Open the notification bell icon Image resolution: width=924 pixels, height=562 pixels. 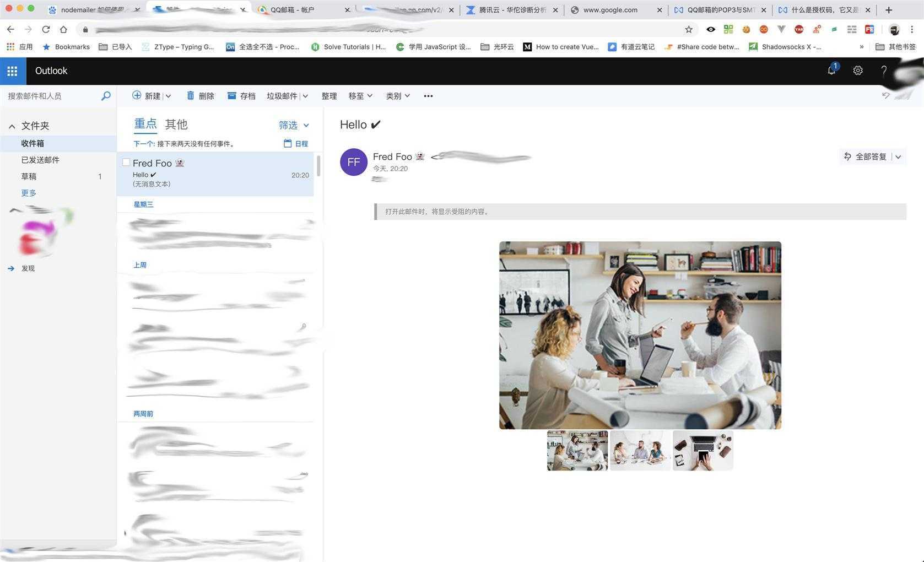[x=831, y=71]
